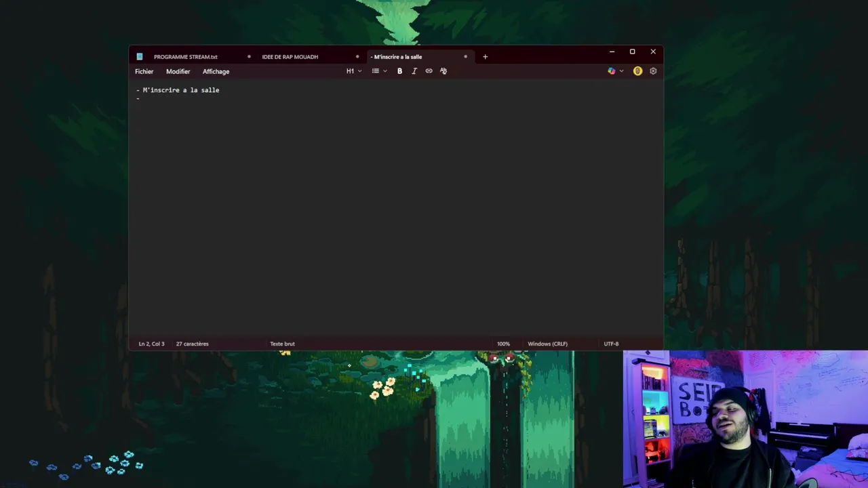This screenshot has width=868, height=488.
Task: Click the Texte brut format indicator
Action: click(282, 344)
